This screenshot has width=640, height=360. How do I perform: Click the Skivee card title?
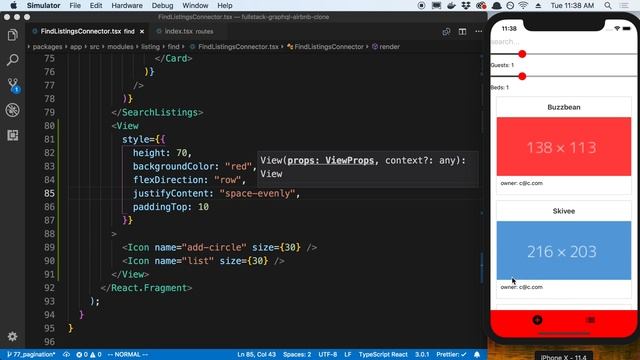pyautogui.click(x=564, y=211)
